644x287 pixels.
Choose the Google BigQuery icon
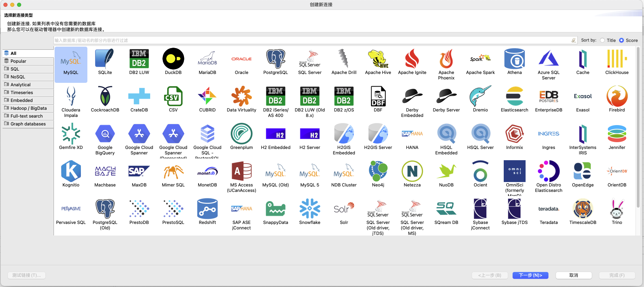[x=105, y=134]
